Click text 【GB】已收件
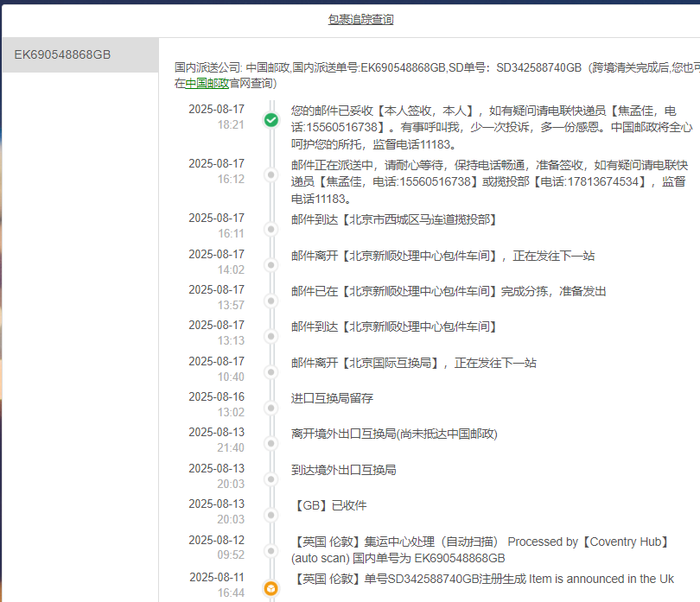700x602 pixels. (329, 505)
